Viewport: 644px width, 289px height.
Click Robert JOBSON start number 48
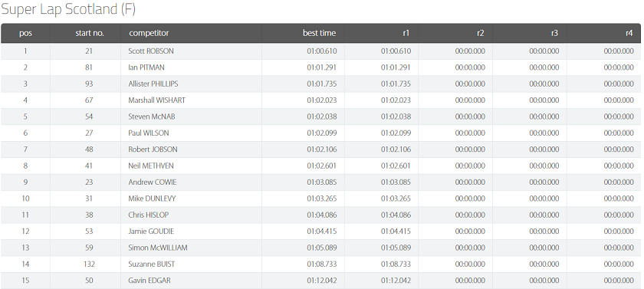pos(89,149)
